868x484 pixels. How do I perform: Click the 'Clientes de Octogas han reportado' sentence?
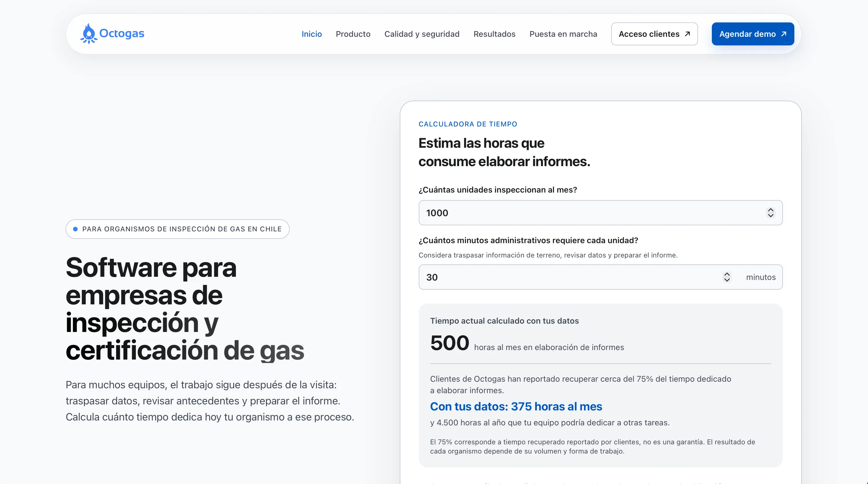tap(581, 385)
